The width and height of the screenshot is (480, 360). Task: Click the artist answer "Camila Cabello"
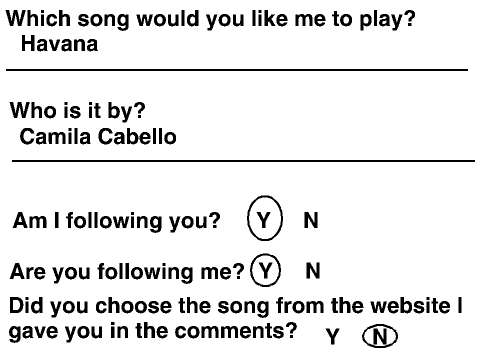(x=98, y=137)
